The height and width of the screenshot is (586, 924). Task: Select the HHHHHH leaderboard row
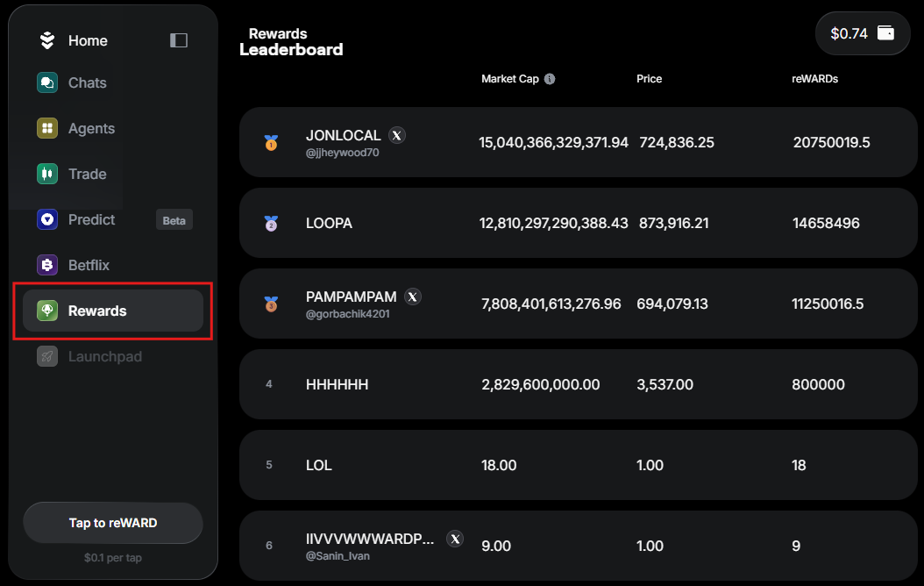[x=579, y=384]
